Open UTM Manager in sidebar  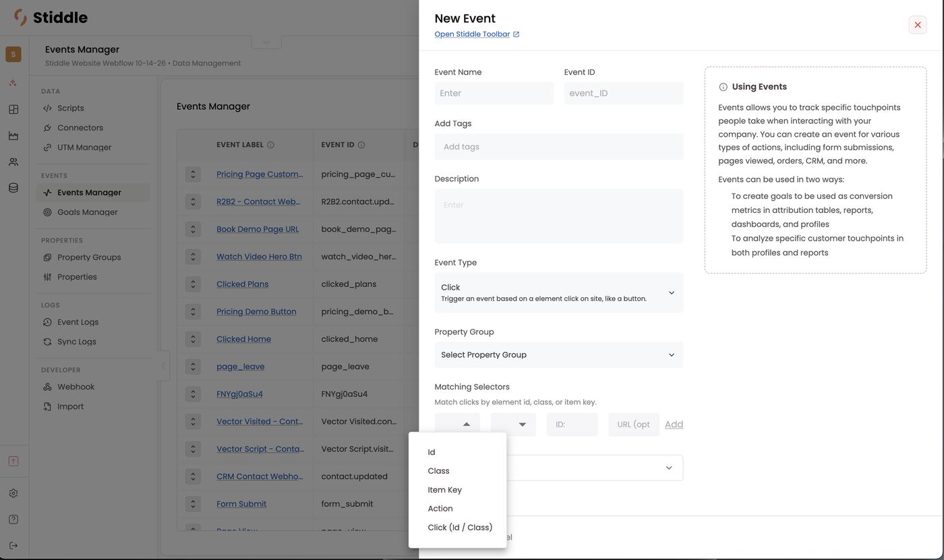(x=93, y=148)
